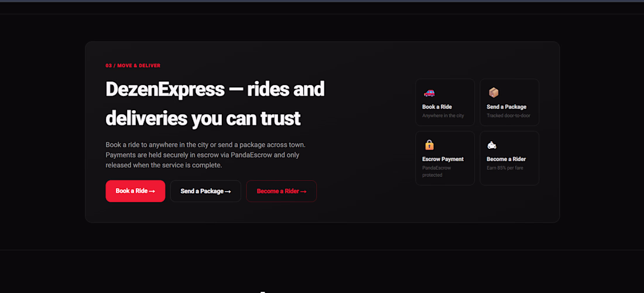The image size is (644, 293).
Task: Click the padlock icon in Escrow Payment
Action: [429, 145]
